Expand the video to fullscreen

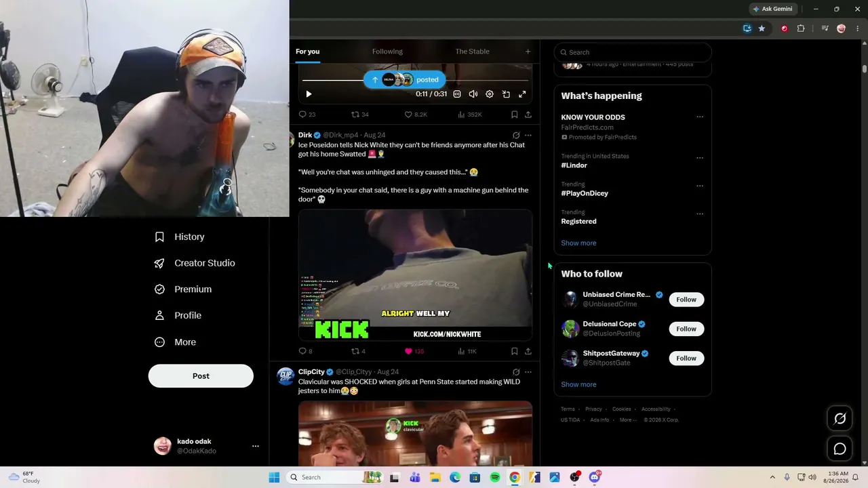click(522, 94)
